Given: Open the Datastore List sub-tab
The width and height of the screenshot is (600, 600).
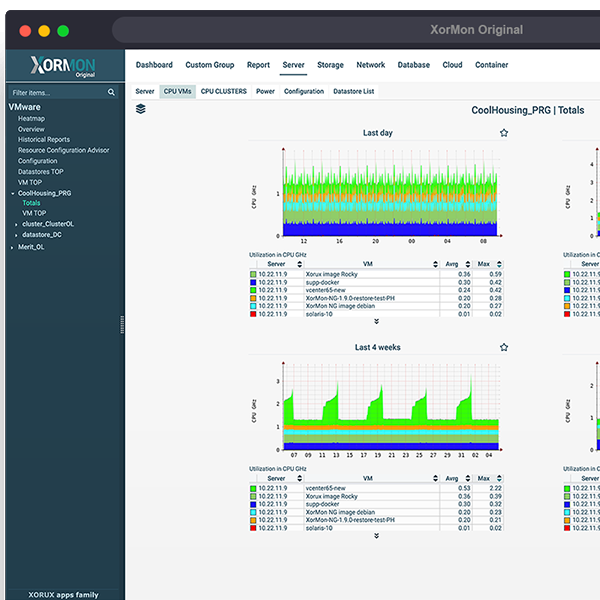Looking at the screenshot, I should click(354, 91).
